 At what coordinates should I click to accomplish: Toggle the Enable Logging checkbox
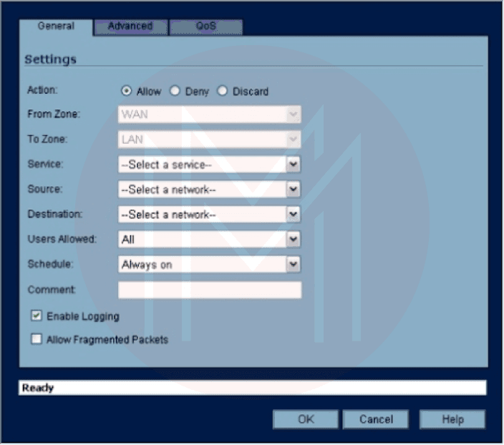(37, 316)
